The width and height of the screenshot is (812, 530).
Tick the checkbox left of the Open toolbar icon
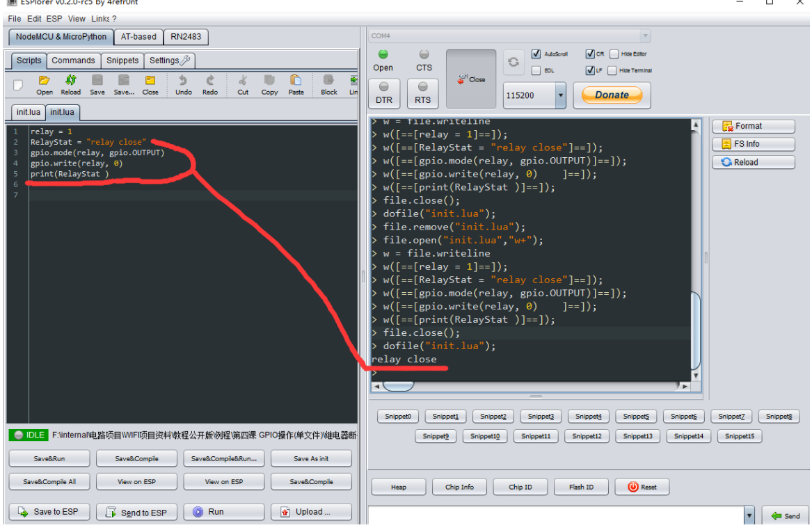18,85
